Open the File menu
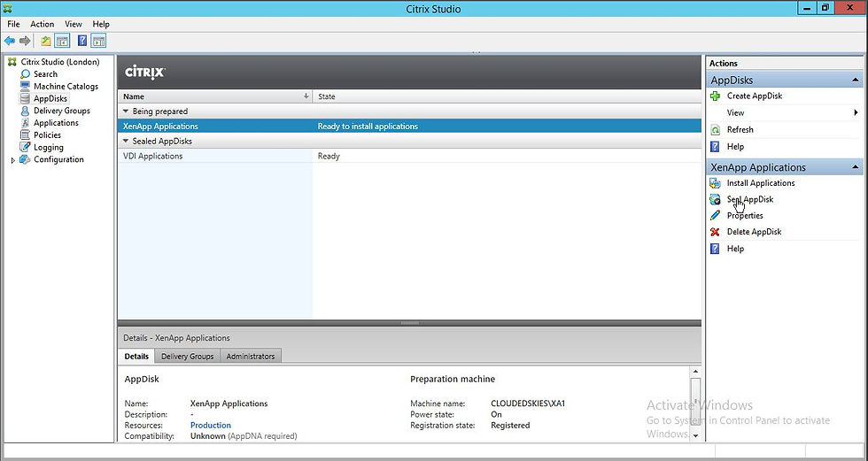Viewport: 868px width, 461px height. tap(13, 24)
